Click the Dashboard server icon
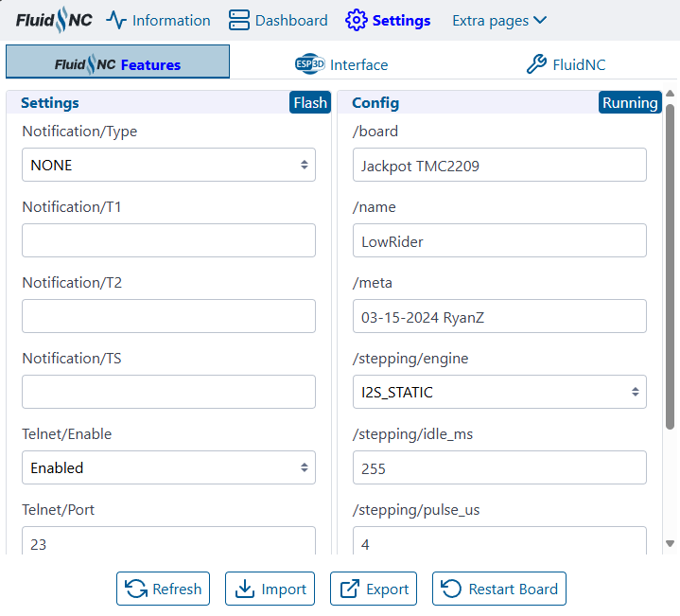This screenshot has width=680, height=616. pyautogui.click(x=239, y=21)
